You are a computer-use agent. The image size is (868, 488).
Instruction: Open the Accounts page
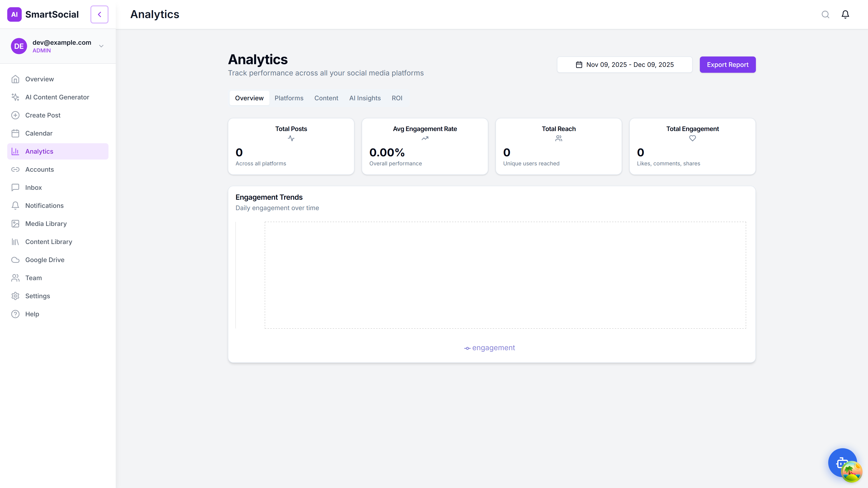[x=39, y=169]
